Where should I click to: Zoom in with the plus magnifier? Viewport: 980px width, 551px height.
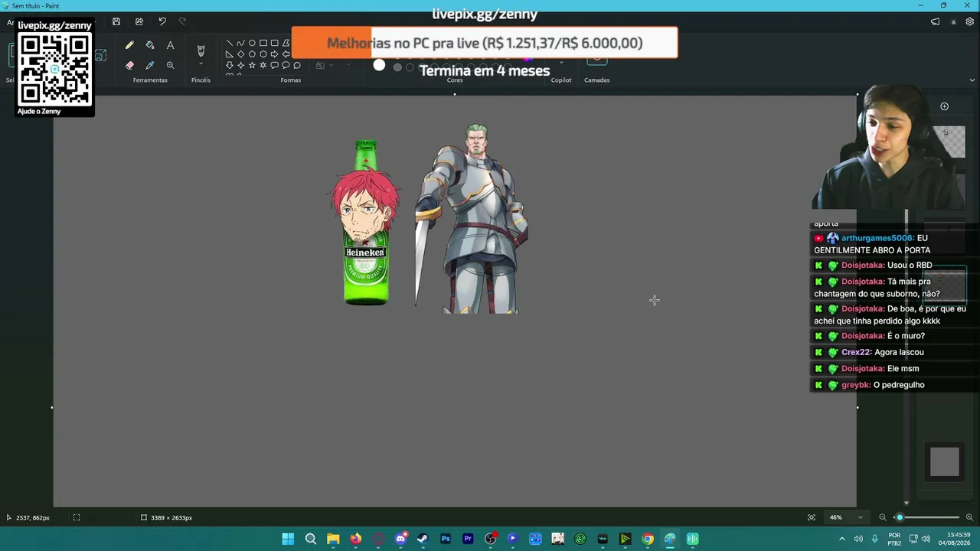coord(969,517)
